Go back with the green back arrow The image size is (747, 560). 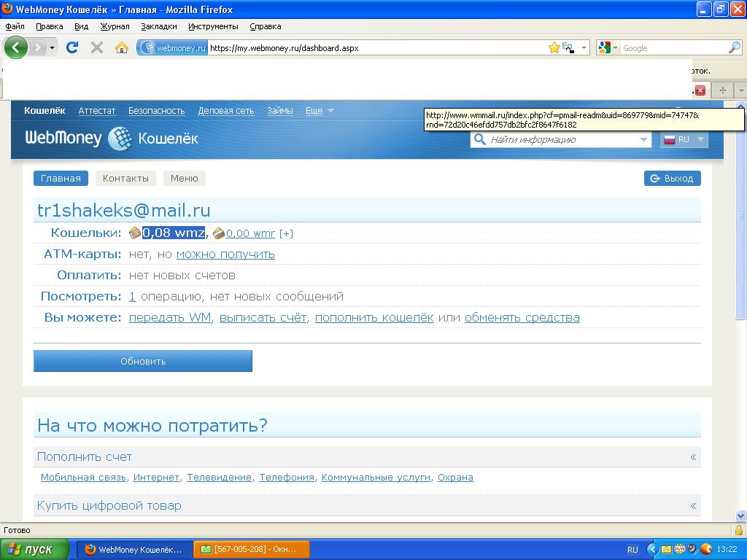point(16,47)
